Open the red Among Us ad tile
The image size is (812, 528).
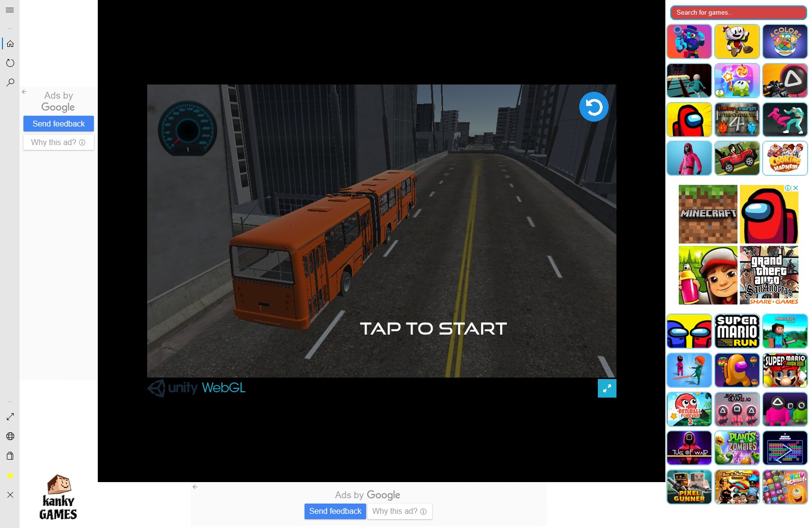[769, 214]
